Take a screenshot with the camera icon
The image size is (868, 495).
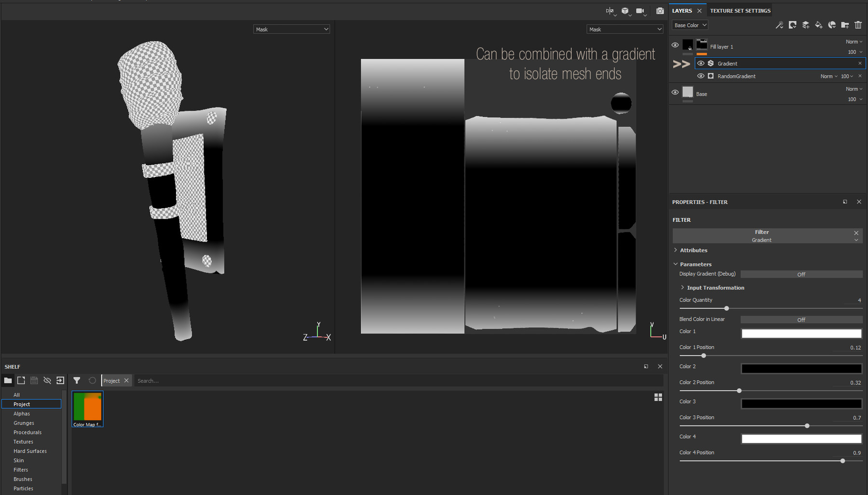[x=660, y=11]
